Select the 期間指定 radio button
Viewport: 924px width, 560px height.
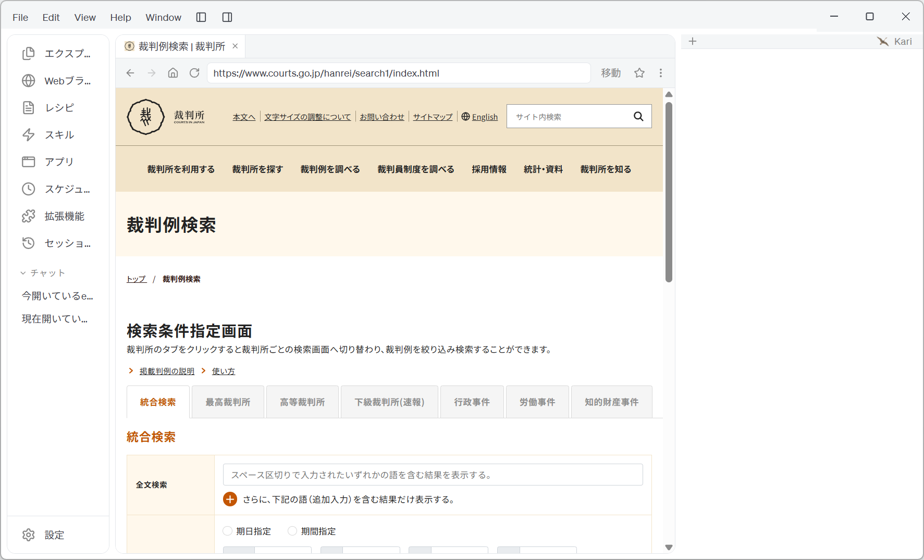(292, 531)
